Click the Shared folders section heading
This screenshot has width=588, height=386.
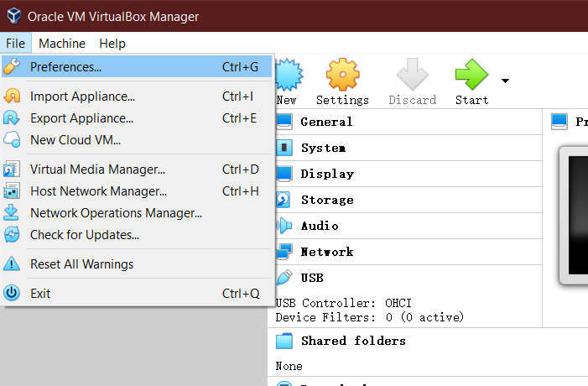click(353, 341)
